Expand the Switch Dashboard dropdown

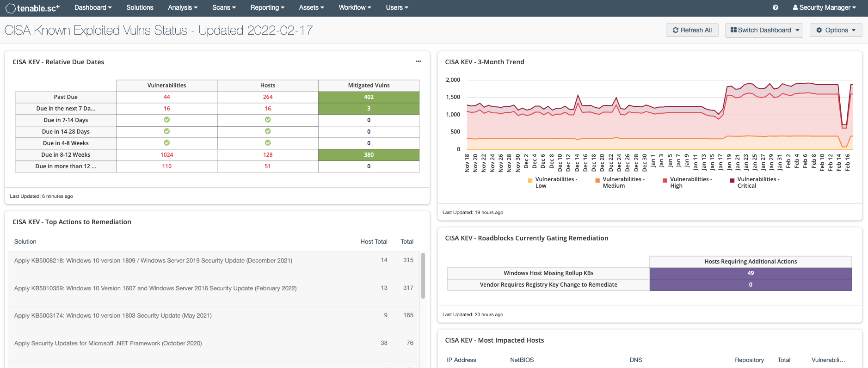(764, 30)
